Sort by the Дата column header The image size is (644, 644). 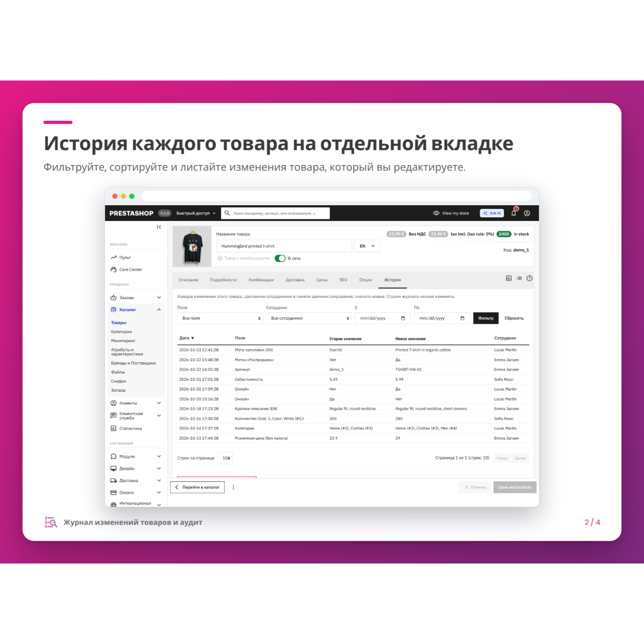(186, 338)
